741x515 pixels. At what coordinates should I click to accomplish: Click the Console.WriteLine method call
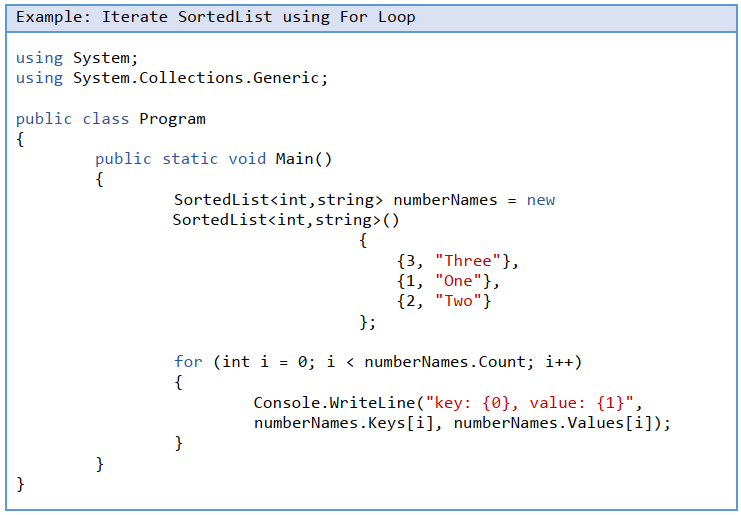[334, 403]
